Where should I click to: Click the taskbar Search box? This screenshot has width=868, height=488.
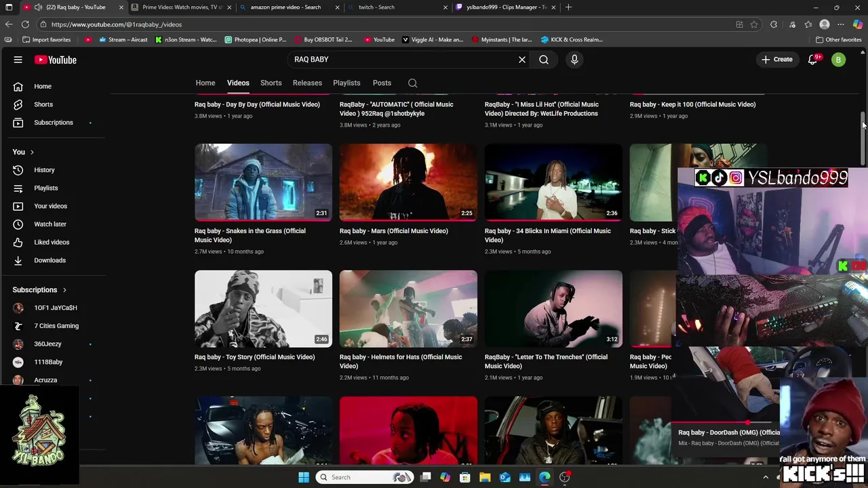point(365,477)
